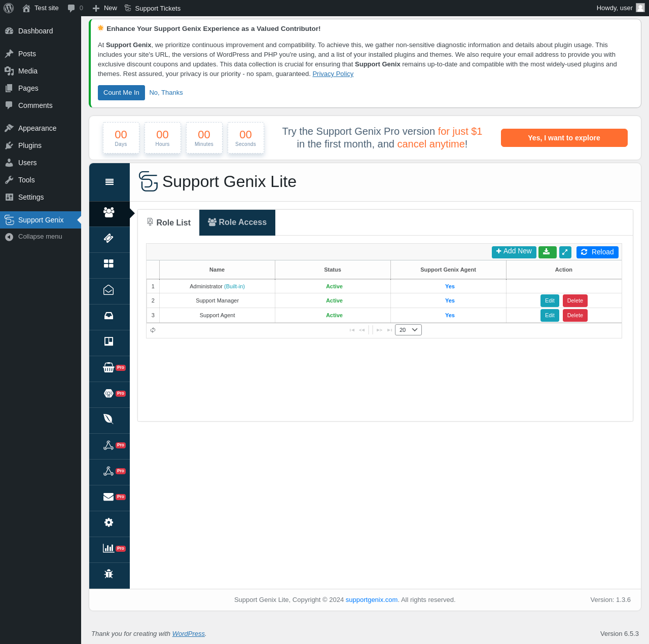This screenshot has height=644, width=649.
Task: Go to first page pagination icon
Action: pyautogui.click(x=352, y=330)
